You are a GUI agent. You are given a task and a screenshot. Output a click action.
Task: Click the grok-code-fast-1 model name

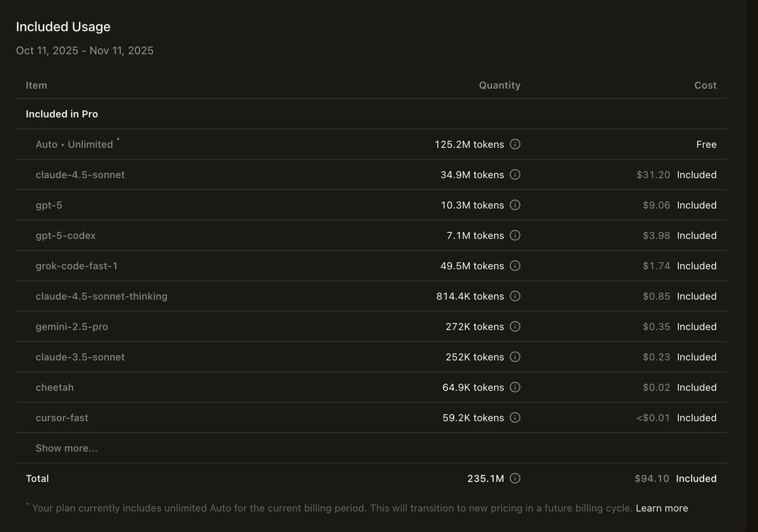point(76,266)
